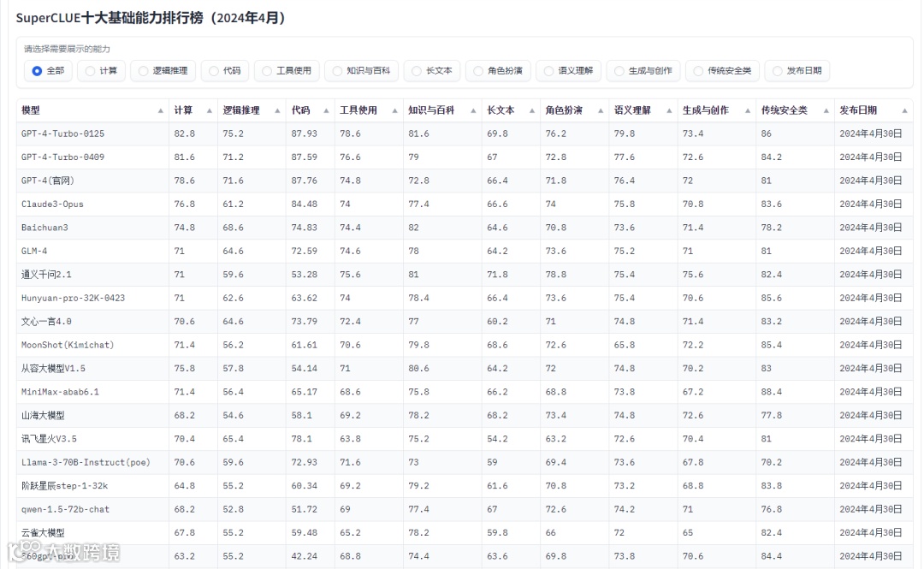Sort table by 发布日期 column arrow
This screenshot has height=569, width=924.
[904, 111]
